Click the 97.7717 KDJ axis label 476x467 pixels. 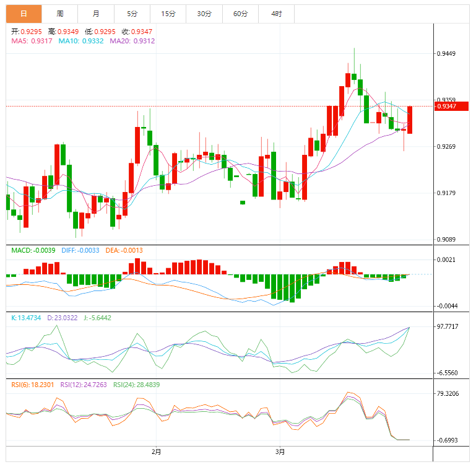[x=448, y=326]
